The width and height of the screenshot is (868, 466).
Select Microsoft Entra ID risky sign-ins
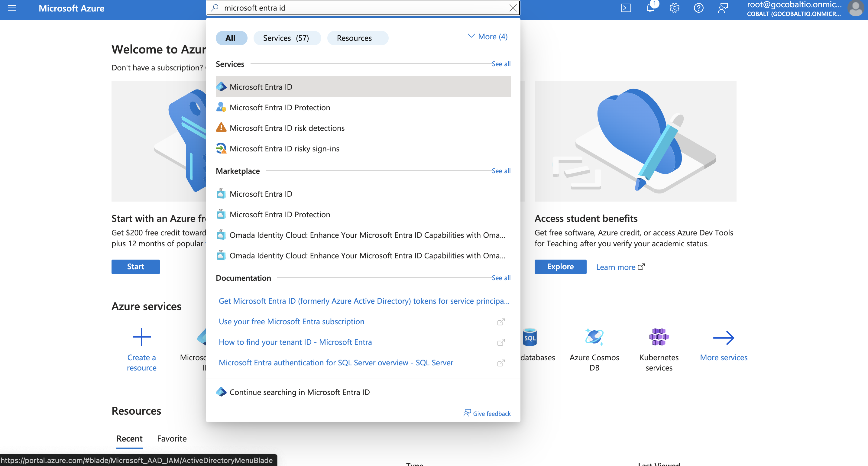pyautogui.click(x=284, y=149)
